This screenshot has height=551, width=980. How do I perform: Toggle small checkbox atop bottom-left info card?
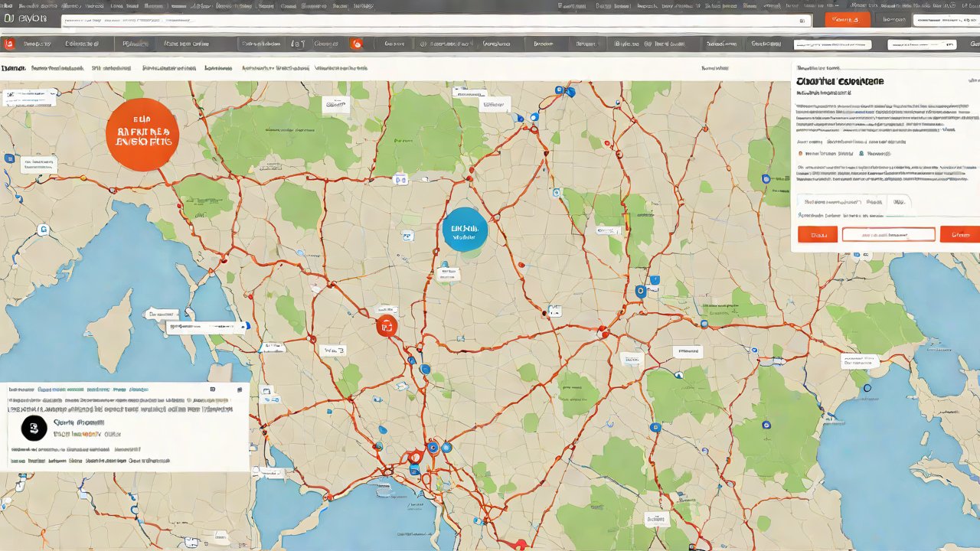(240, 390)
